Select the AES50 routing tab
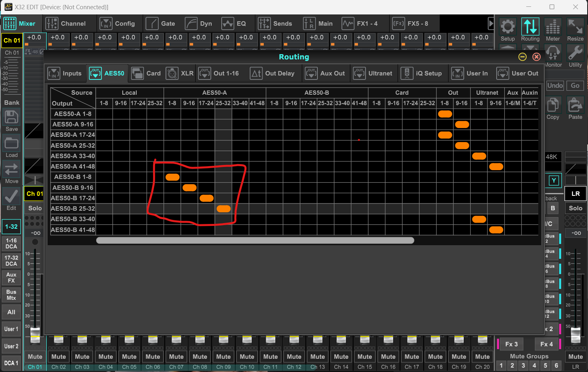The height and width of the screenshot is (372, 588). tap(107, 73)
